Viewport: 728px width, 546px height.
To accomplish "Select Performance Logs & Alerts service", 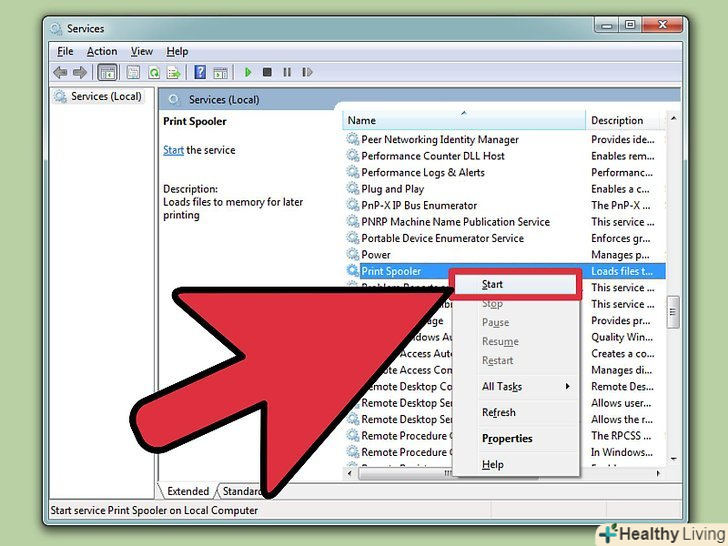I will [x=423, y=172].
